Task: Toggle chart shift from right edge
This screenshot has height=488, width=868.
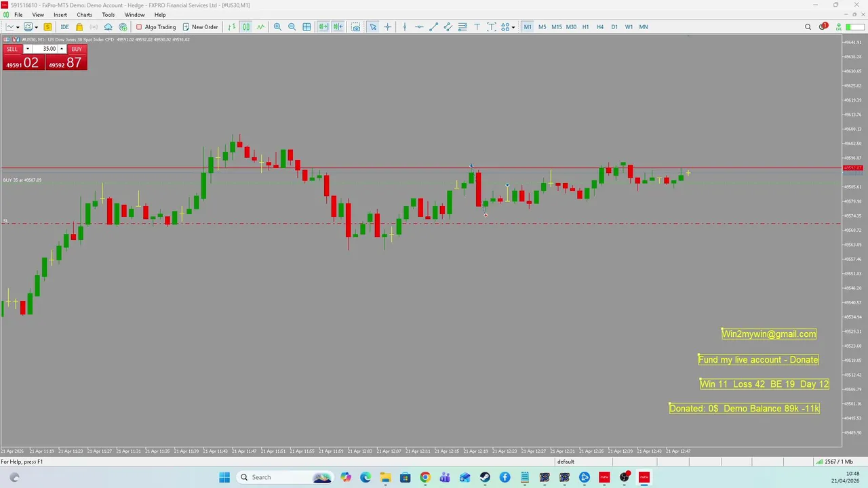Action: point(338,27)
